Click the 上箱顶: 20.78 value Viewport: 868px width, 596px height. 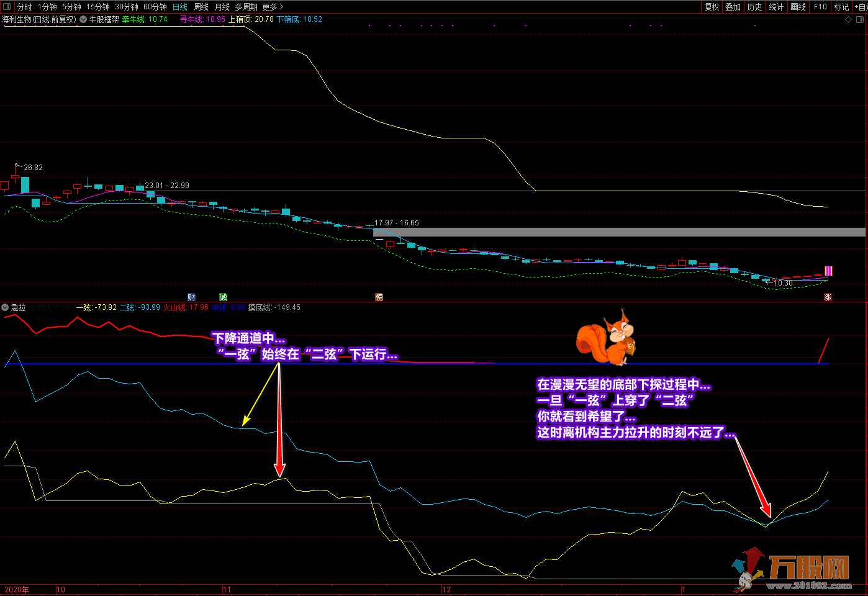[x=251, y=19]
